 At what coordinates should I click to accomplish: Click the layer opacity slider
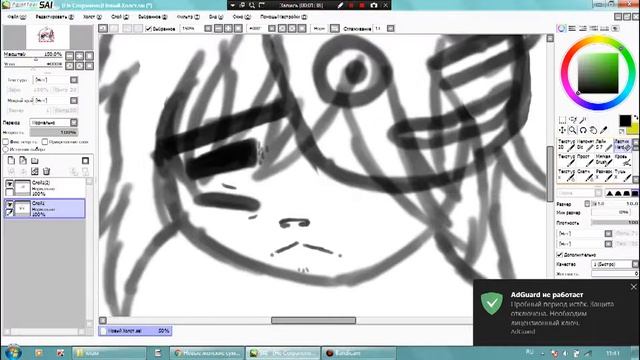click(53, 132)
